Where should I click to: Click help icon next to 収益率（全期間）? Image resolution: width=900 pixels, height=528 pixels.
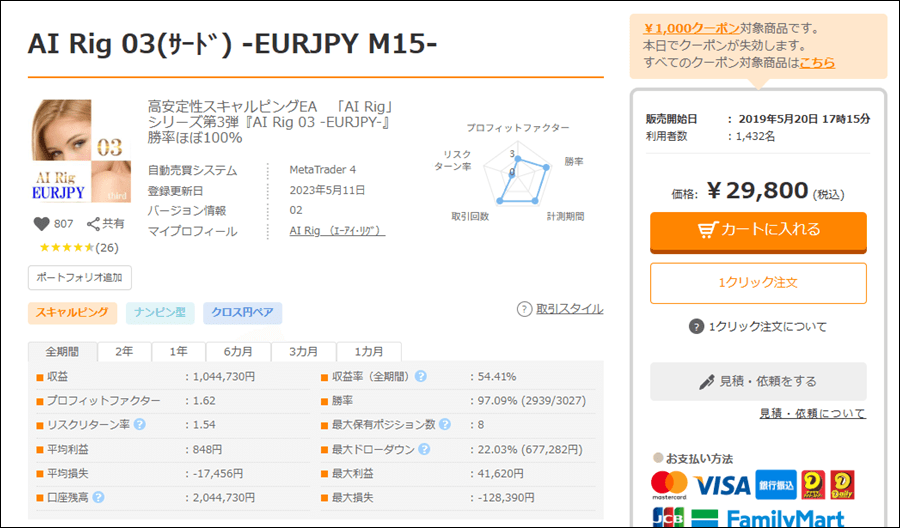(x=421, y=377)
